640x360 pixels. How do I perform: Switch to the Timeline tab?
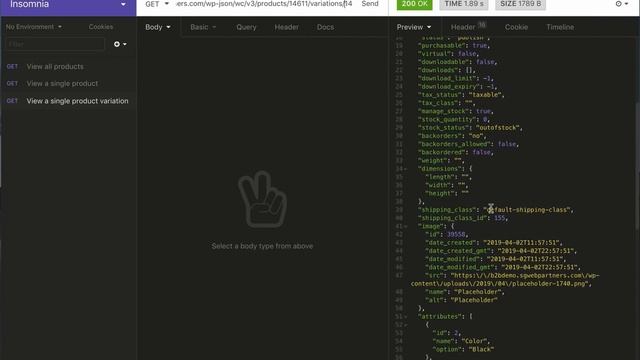[x=560, y=27]
